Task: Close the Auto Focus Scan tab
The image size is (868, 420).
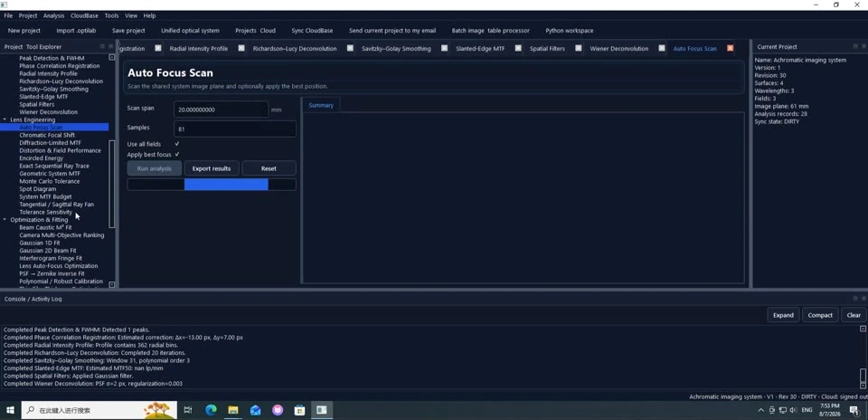Action: pyautogui.click(x=731, y=48)
